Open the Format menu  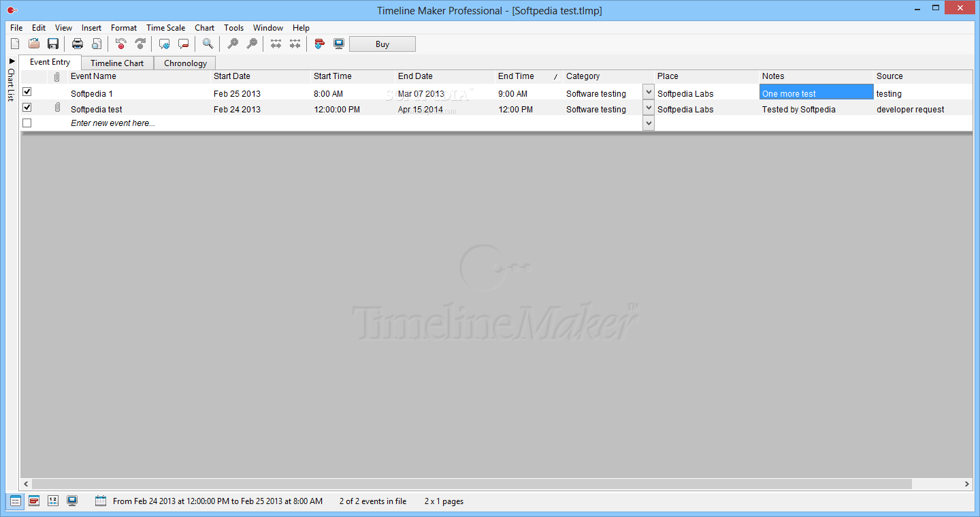pos(124,28)
